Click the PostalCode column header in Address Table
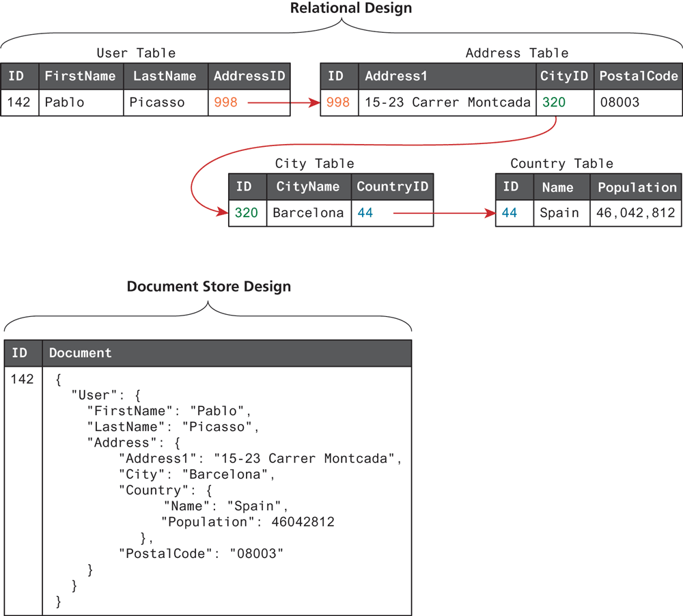Image resolution: width=683 pixels, height=616 pixels. [638, 76]
